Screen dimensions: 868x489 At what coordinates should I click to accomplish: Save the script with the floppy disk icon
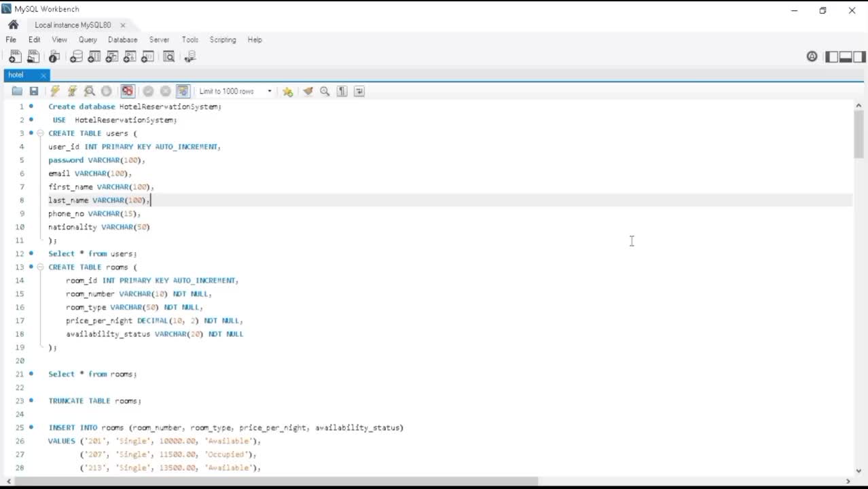click(34, 91)
